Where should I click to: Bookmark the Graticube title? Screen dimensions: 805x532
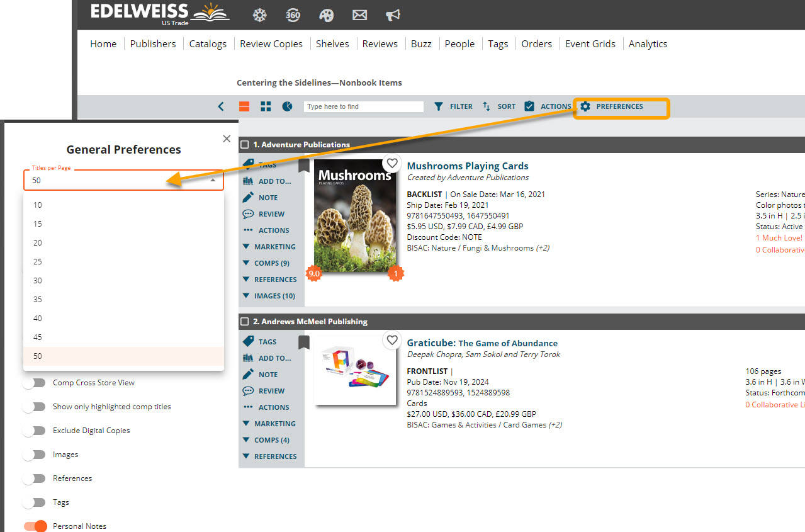click(x=303, y=342)
